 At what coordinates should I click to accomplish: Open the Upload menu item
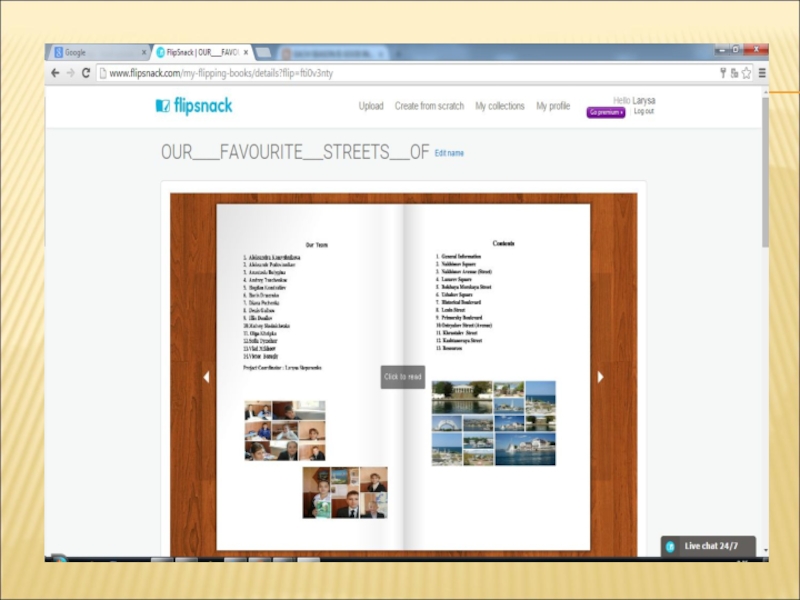(x=371, y=106)
